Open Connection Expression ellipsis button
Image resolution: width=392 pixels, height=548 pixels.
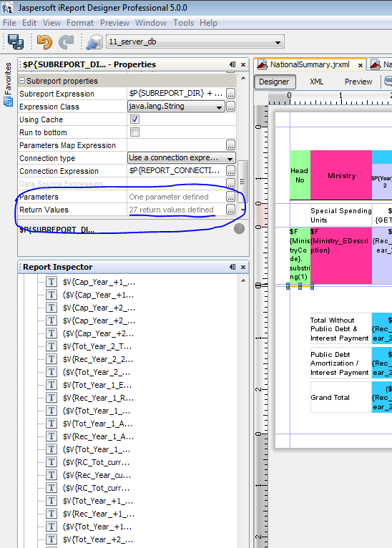pos(230,171)
